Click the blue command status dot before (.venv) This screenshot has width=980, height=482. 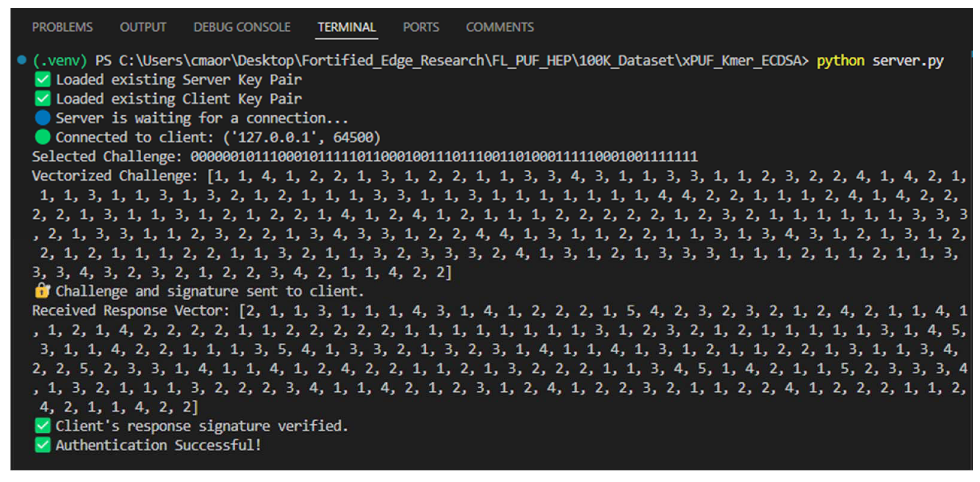tap(22, 60)
